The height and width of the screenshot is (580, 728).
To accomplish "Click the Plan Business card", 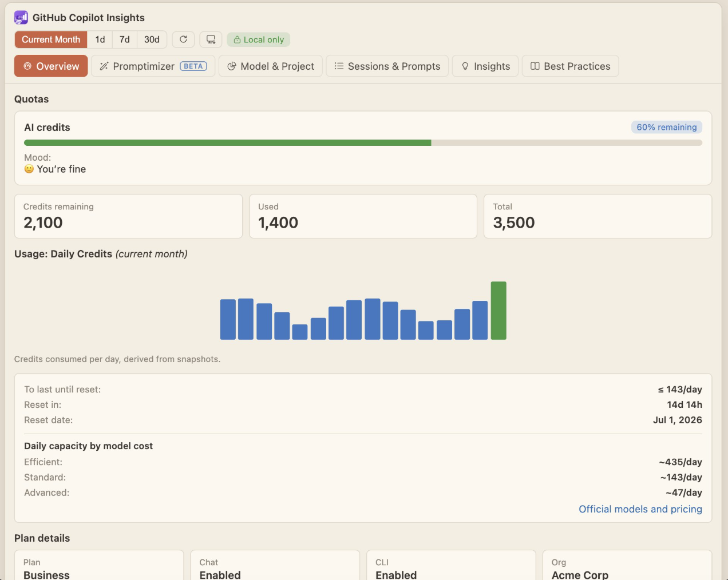I will (99, 566).
